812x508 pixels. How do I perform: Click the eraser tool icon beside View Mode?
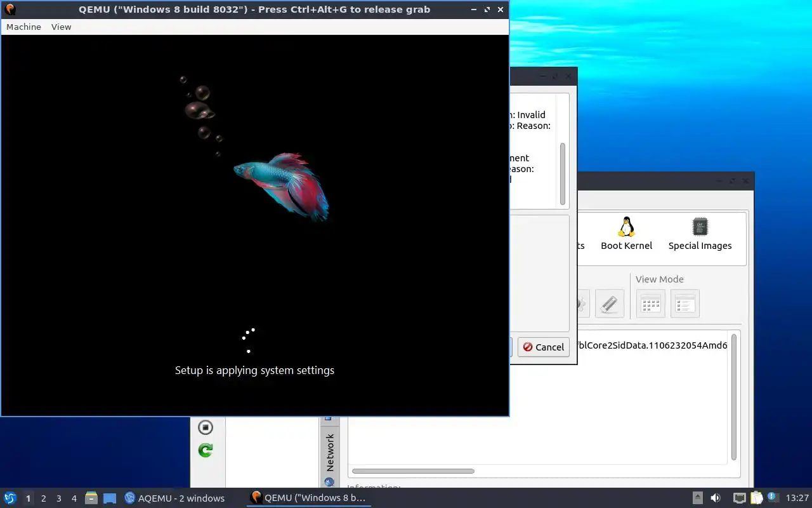tap(609, 304)
